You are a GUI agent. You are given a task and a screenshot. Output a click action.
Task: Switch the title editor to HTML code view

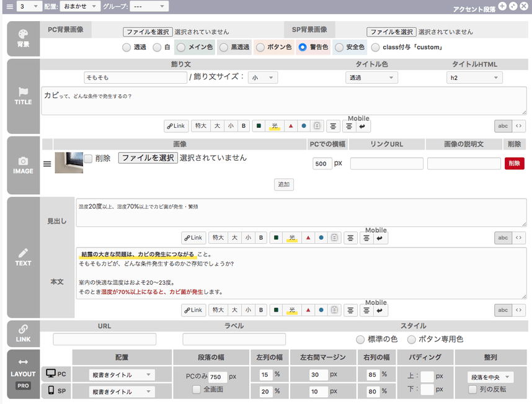click(518, 126)
